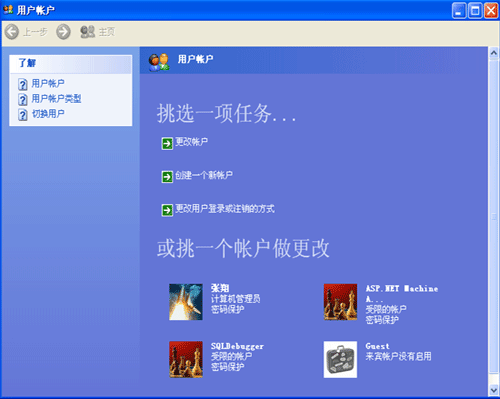Select the Guest suitcase account picture
This screenshot has width=500, height=399.
pos(340,359)
